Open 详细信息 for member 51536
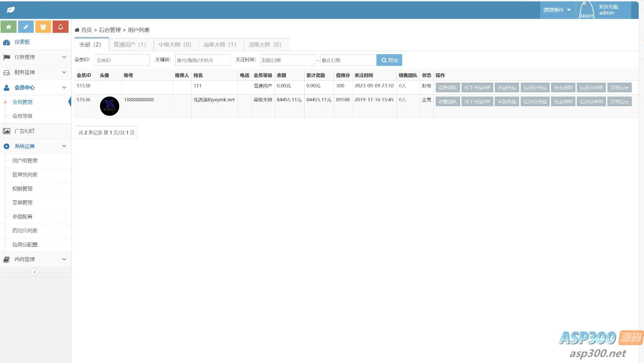The image size is (644, 363). 620,102
